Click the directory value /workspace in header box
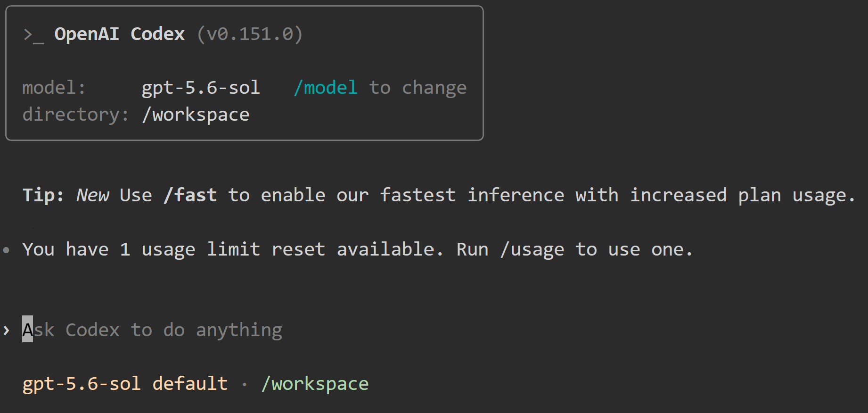 pos(196,115)
